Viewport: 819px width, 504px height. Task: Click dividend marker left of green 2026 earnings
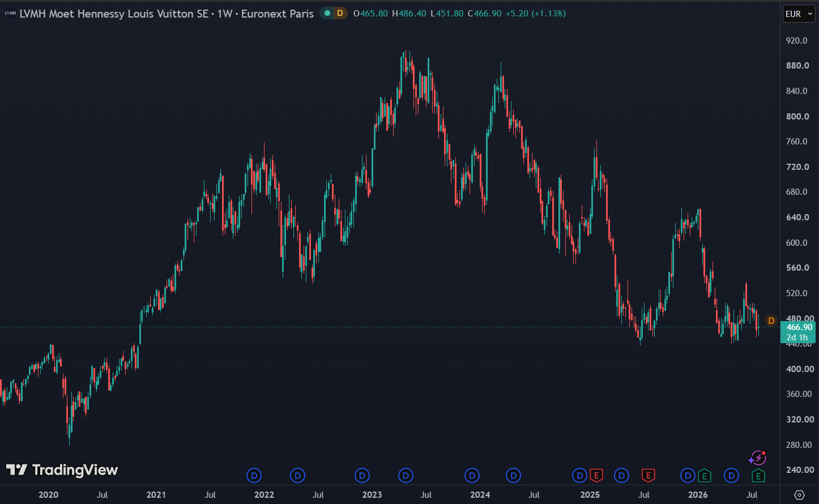pos(688,476)
